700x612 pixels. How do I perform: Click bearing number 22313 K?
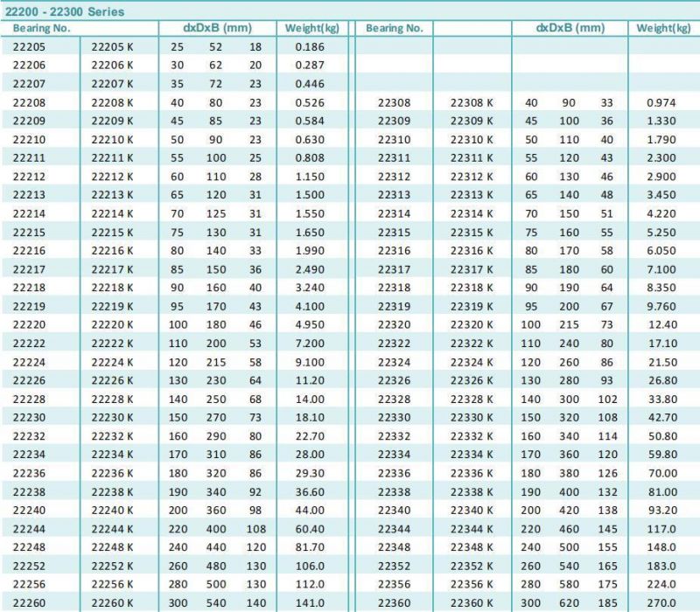pos(472,195)
